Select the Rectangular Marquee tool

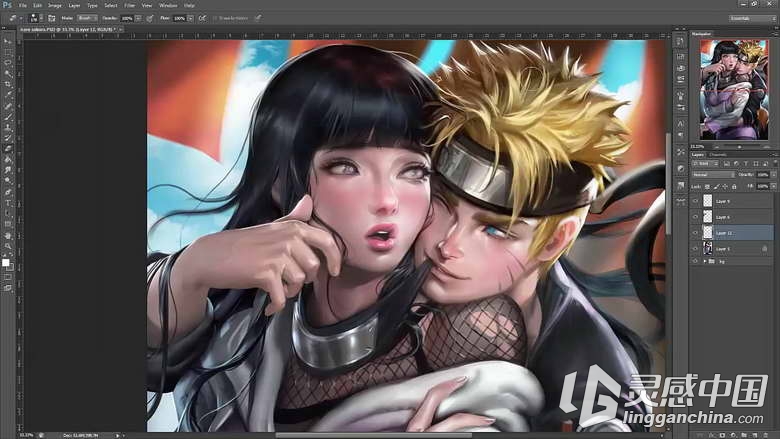tap(7, 52)
